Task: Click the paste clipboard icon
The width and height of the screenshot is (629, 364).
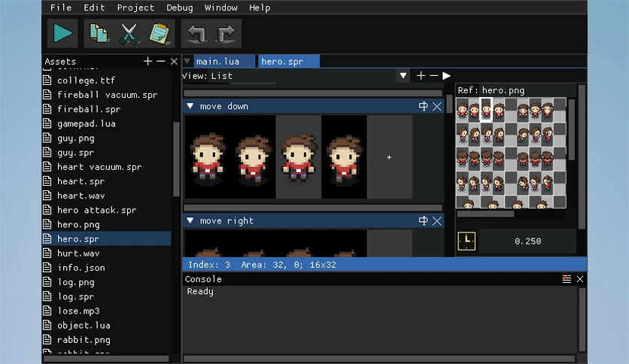Action: [160, 33]
